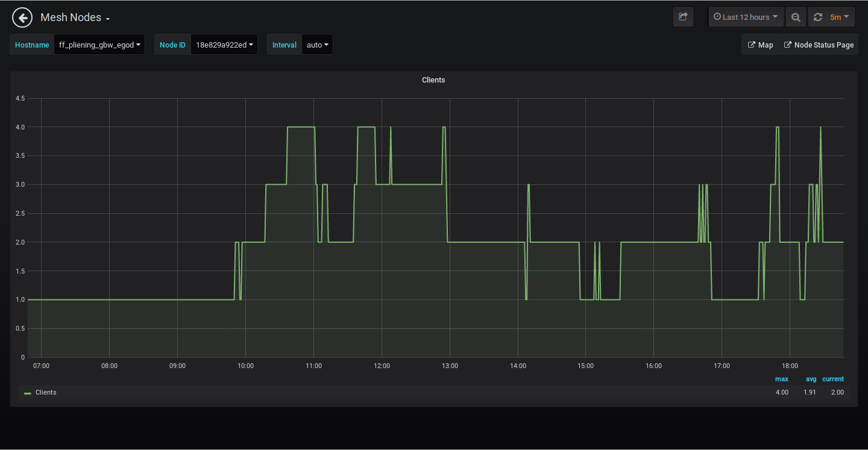The width and height of the screenshot is (868, 450).
Task: Sort legend by max column
Action: point(781,379)
